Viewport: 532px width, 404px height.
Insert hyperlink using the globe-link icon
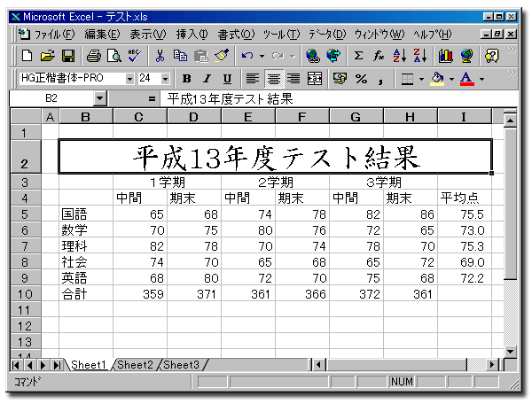(x=312, y=56)
